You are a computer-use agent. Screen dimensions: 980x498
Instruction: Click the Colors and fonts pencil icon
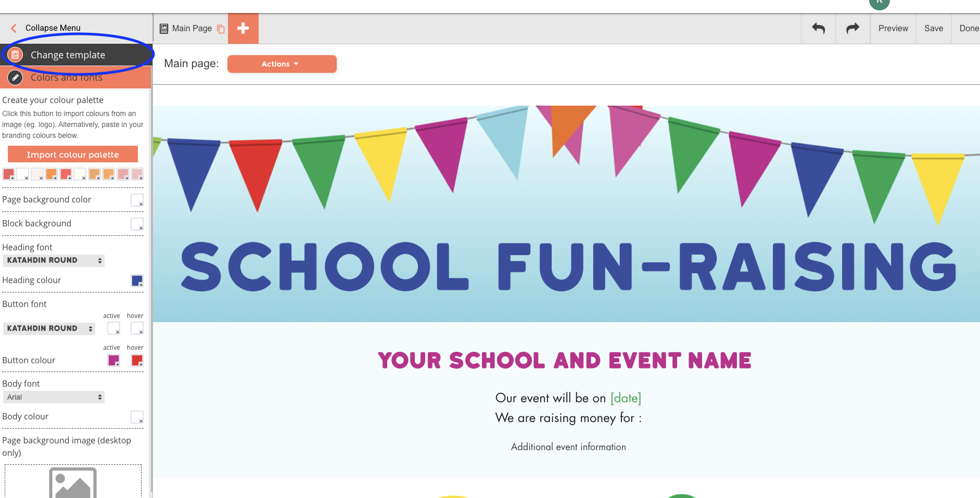15,78
